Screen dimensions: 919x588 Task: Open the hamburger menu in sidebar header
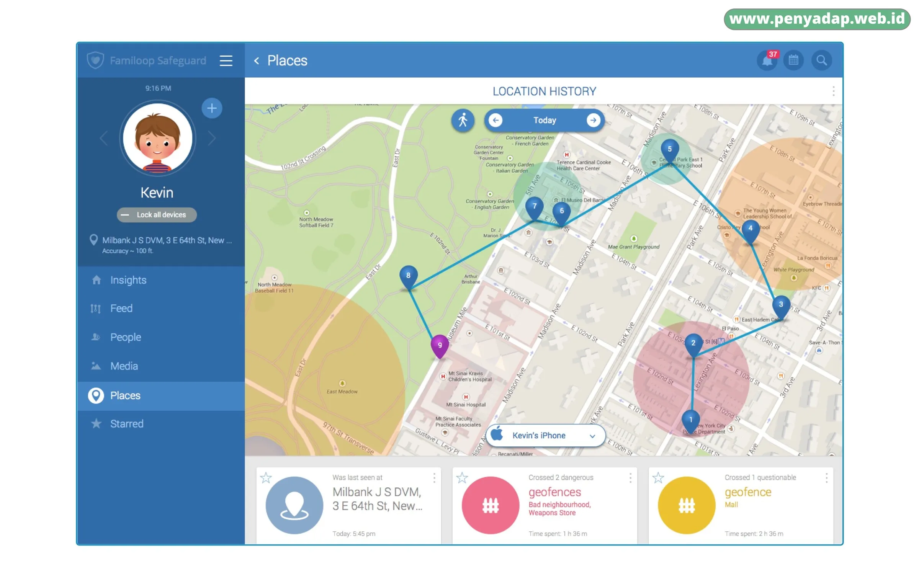[x=226, y=60]
